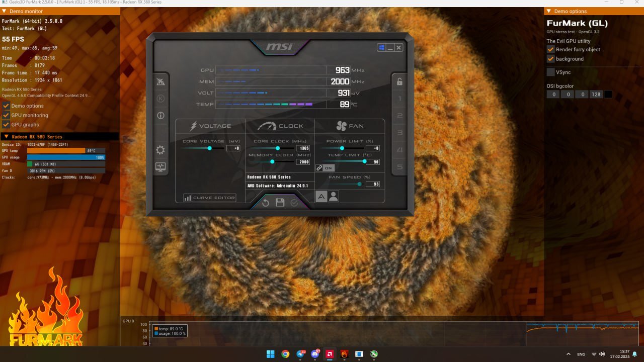Click the Voltage section header
The width and height of the screenshot is (644, 362).
[210, 126]
